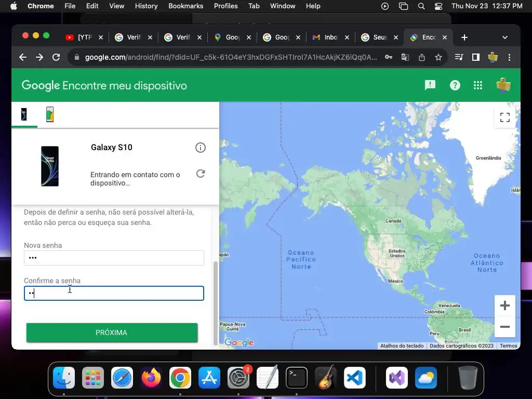Open Launchpad from the dock
Image resolution: width=532 pixels, height=399 pixels.
tap(93, 378)
